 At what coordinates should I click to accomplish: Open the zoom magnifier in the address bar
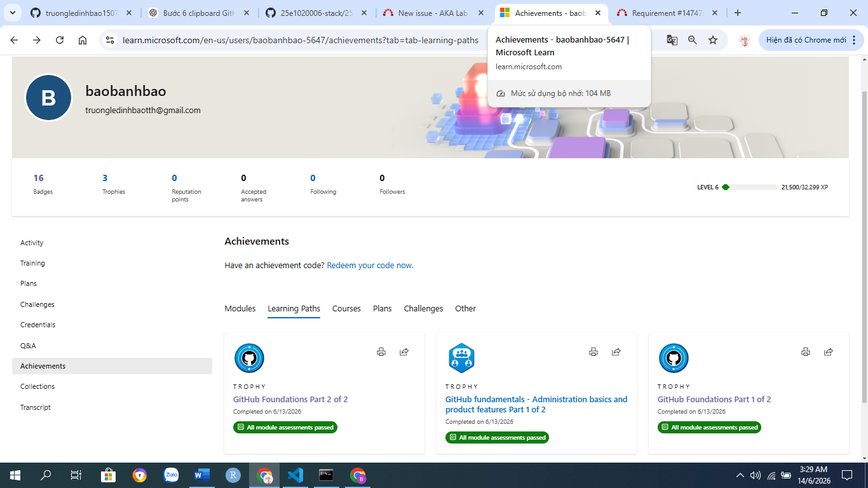(x=693, y=40)
